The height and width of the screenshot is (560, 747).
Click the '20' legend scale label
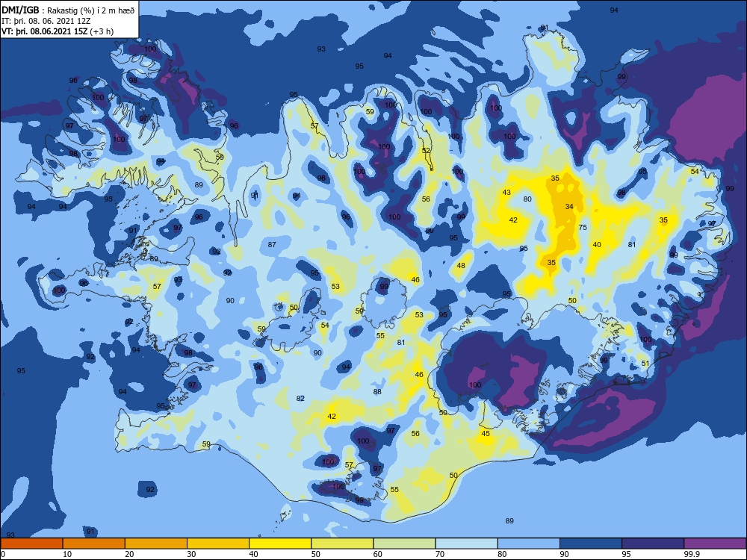129,554
